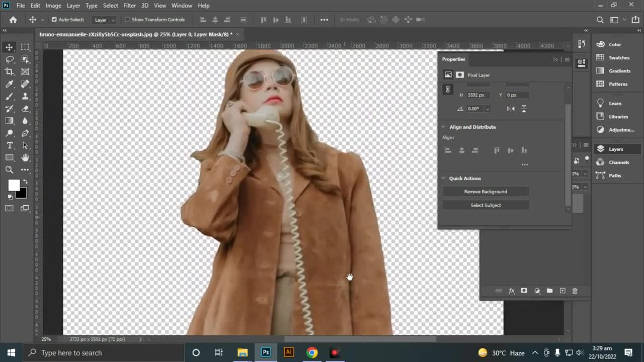Select the Clone Stamp tool
This screenshot has width=644, height=362.
click(25, 97)
